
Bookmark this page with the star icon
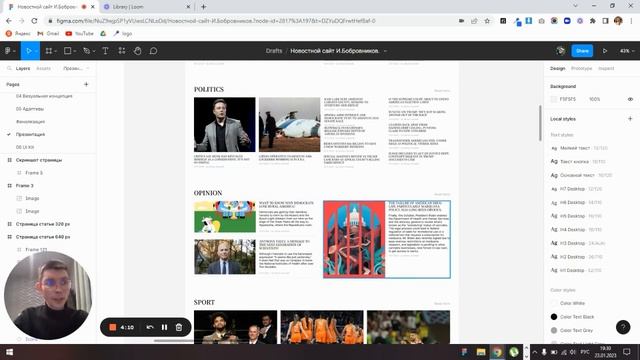[487, 21]
